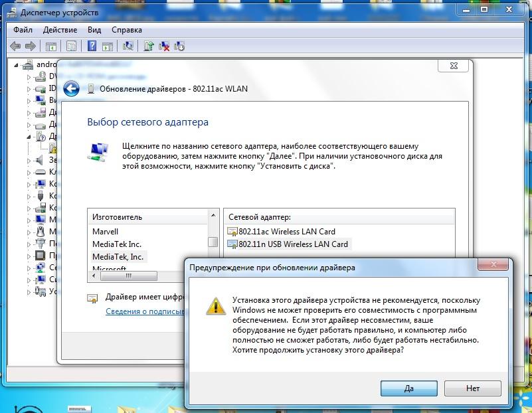Image resolution: width=532 pixels, height=413 pixels.
Task: Click the blue back arrow in driver update wizard
Action: pos(71,89)
